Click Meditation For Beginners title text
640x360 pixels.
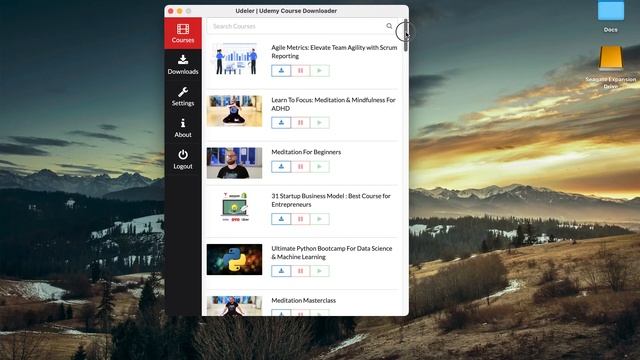pyautogui.click(x=306, y=152)
